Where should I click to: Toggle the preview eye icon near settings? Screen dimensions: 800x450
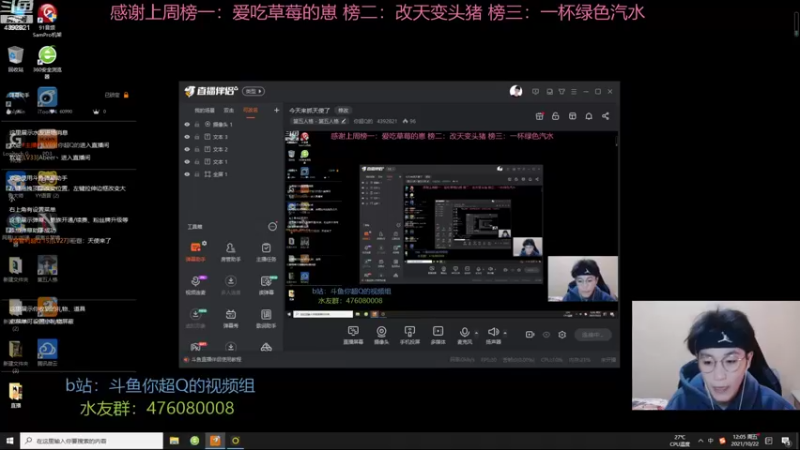(546, 335)
